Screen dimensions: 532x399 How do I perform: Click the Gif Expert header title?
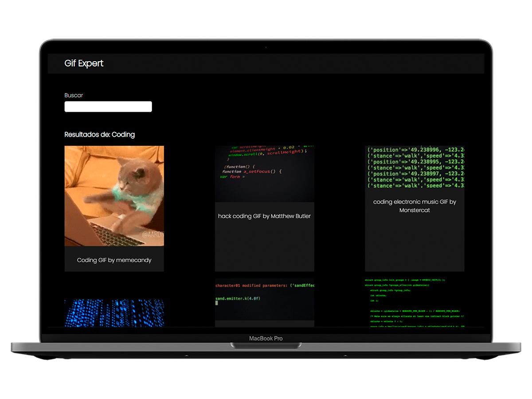(x=84, y=63)
